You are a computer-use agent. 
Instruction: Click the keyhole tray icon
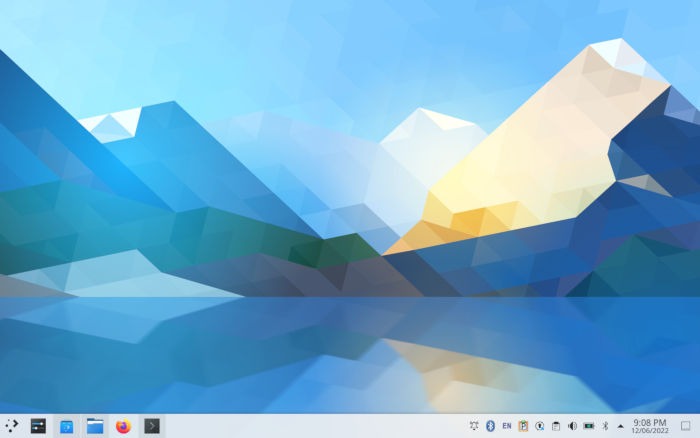539,426
